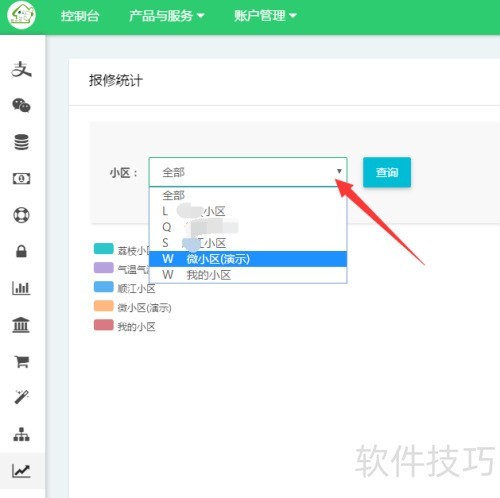Select the bar chart sidebar icon
Viewport: 500px width, 498px height.
point(21,288)
